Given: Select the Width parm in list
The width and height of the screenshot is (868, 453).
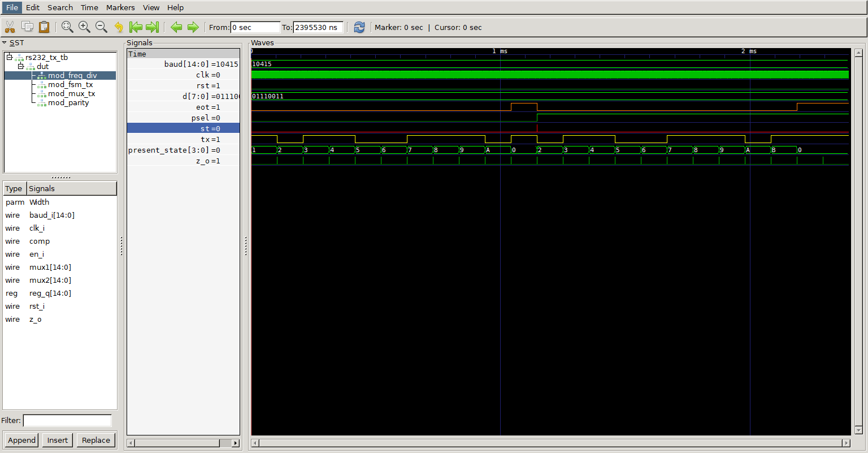Looking at the screenshot, I should pos(59,202).
